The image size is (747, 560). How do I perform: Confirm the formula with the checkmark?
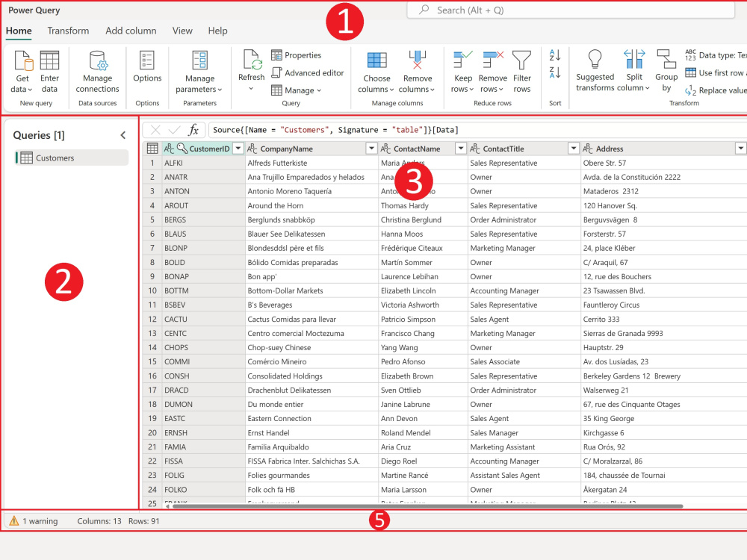tap(174, 129)
